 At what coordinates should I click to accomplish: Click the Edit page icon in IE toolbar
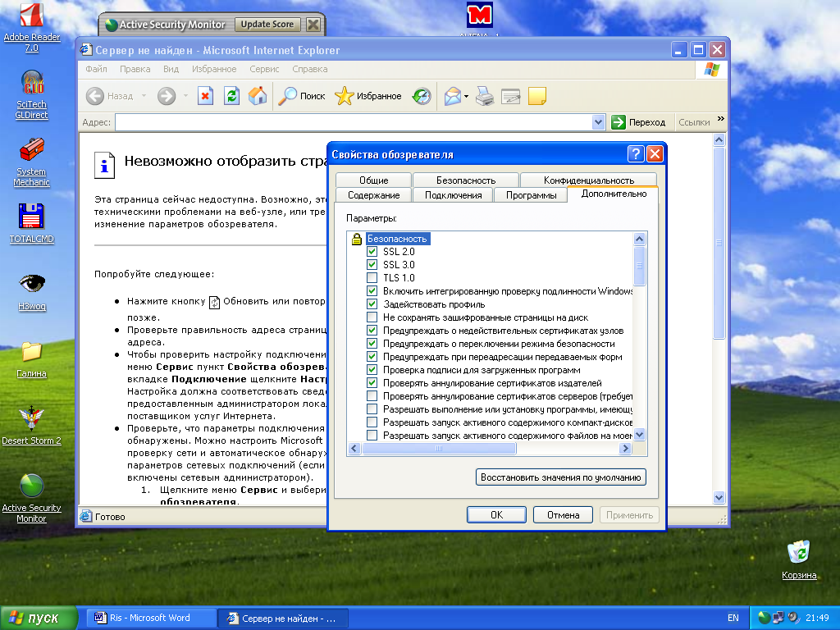[x=510, y=97]
